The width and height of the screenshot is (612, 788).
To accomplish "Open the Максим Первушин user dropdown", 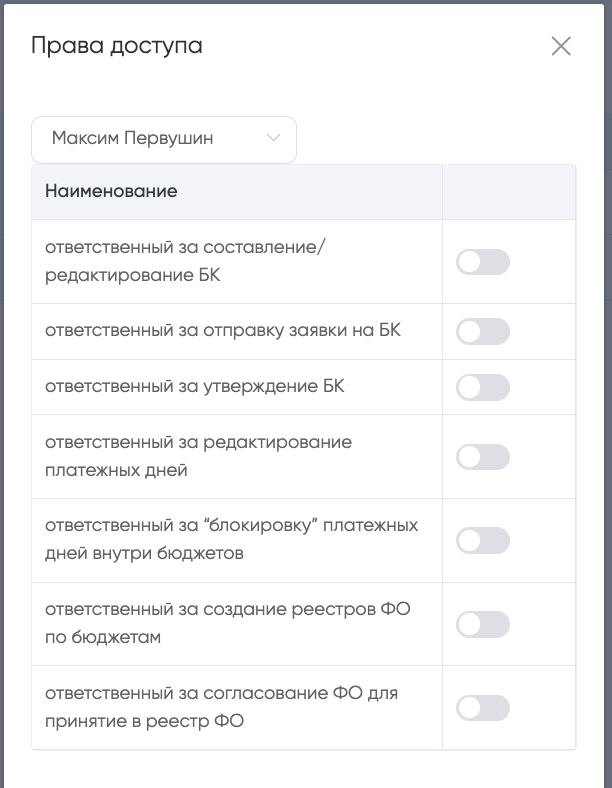I will point(163,139).
